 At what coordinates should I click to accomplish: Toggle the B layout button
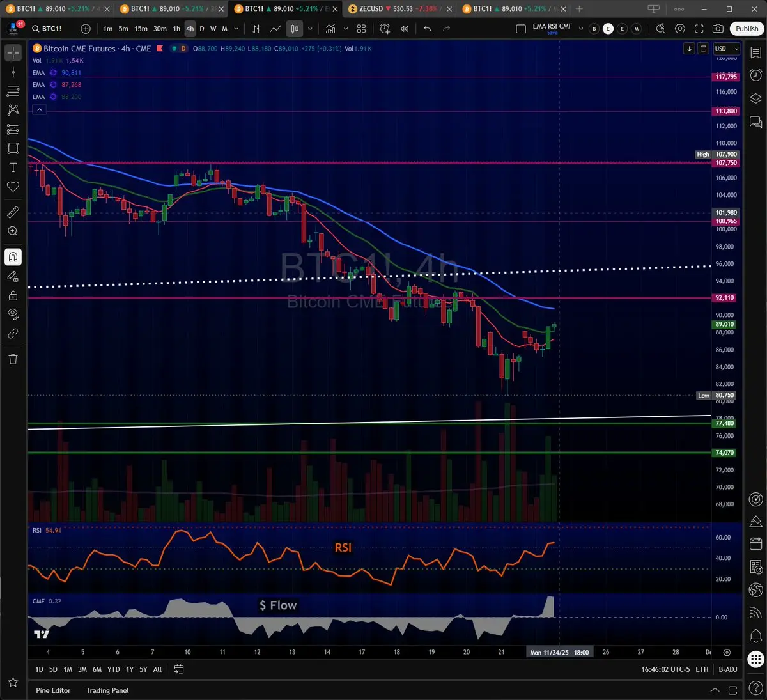[x=594, y=29]
